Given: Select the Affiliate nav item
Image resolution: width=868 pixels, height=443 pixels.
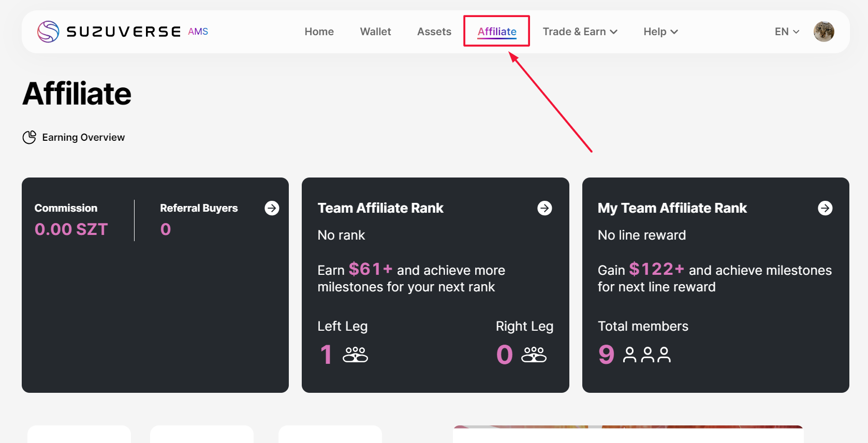Looking at the screenshot, I should coord(497,32).
